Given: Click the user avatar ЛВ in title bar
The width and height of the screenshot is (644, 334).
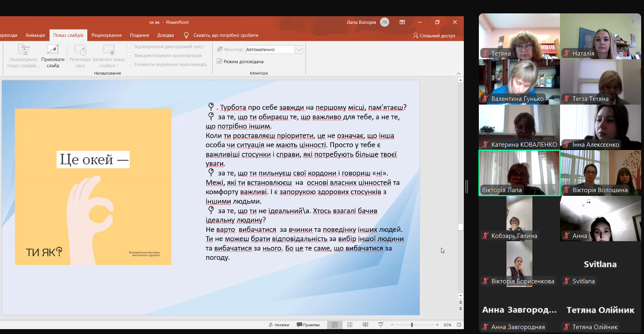Looking at the screenshot, I should point(384,22).
